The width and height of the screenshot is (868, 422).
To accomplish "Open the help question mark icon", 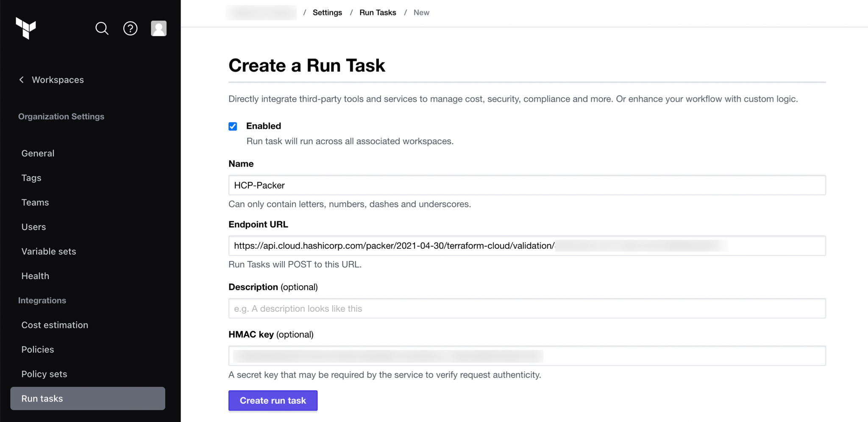I will coord(130,28).
